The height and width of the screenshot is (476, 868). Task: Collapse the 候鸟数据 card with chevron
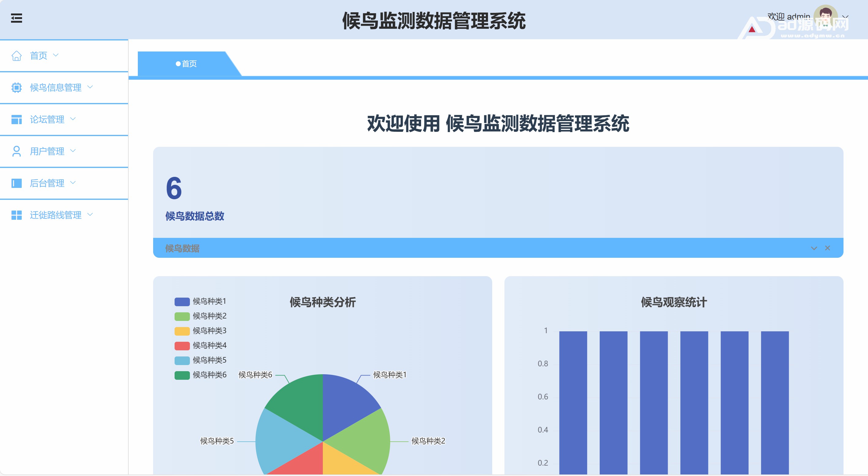pyautogui.click(x=814, y=248)
